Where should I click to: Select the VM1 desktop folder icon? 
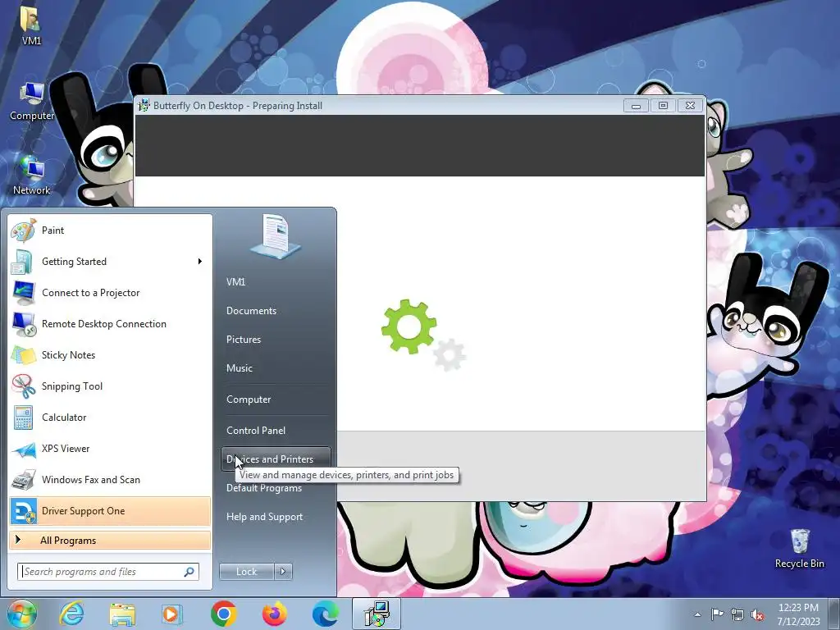pyautogui.click(x=32, y=25)
